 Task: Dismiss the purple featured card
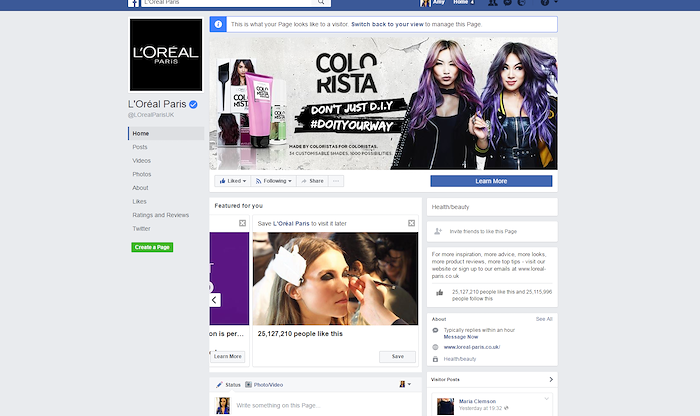point(242,223)
